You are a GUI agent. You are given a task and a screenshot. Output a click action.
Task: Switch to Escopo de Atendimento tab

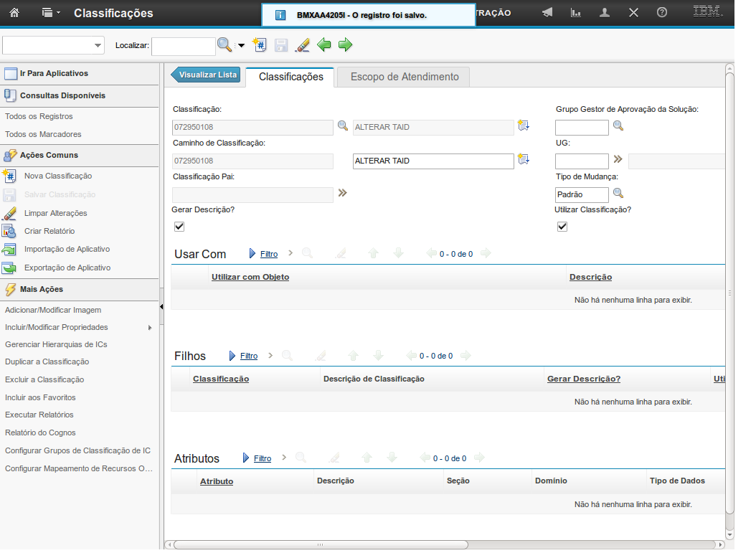click(404, 77)
